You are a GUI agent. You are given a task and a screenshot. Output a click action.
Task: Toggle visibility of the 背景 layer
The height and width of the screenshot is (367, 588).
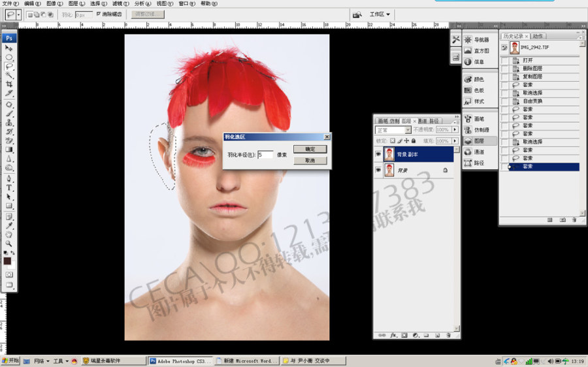pyautogui.click(x=378, y=170)
